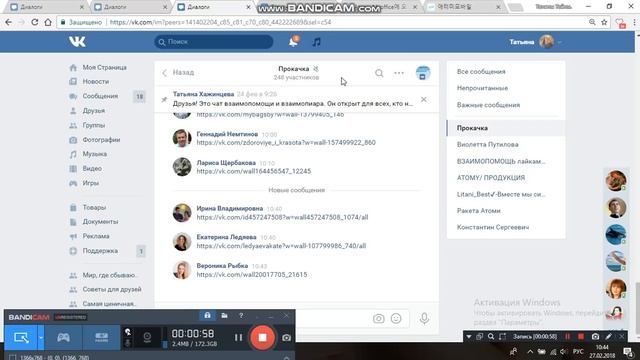Image resolution: width=640 pixels, height=360 pixels.
Task: Pause recording in the Bandicam main window
Action: coord(238,338)
